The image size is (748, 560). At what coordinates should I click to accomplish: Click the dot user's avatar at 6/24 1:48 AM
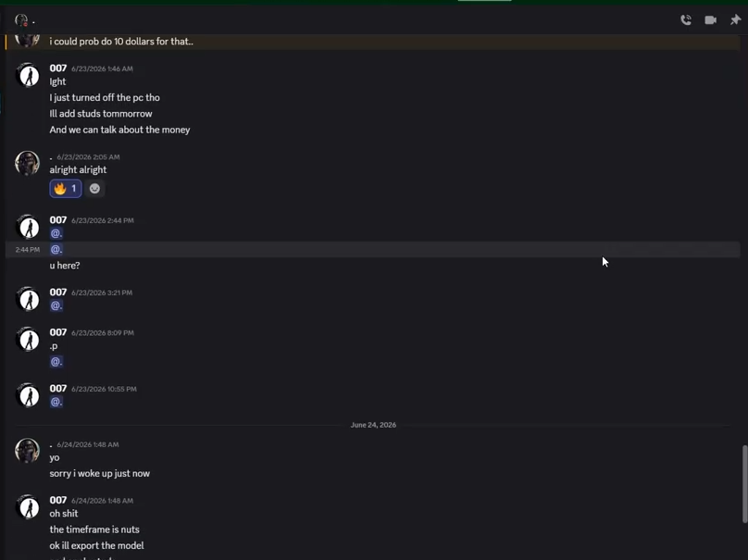tap(27, 451)
